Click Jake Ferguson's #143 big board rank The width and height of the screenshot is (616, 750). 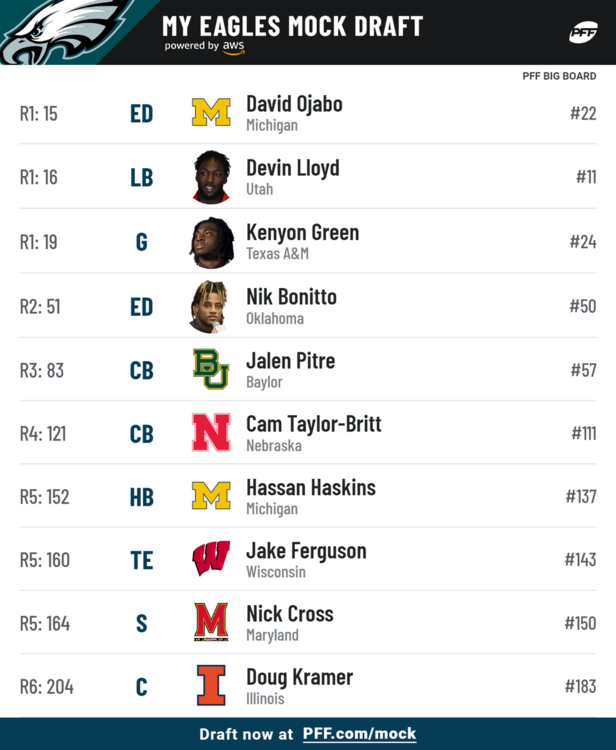581,560
